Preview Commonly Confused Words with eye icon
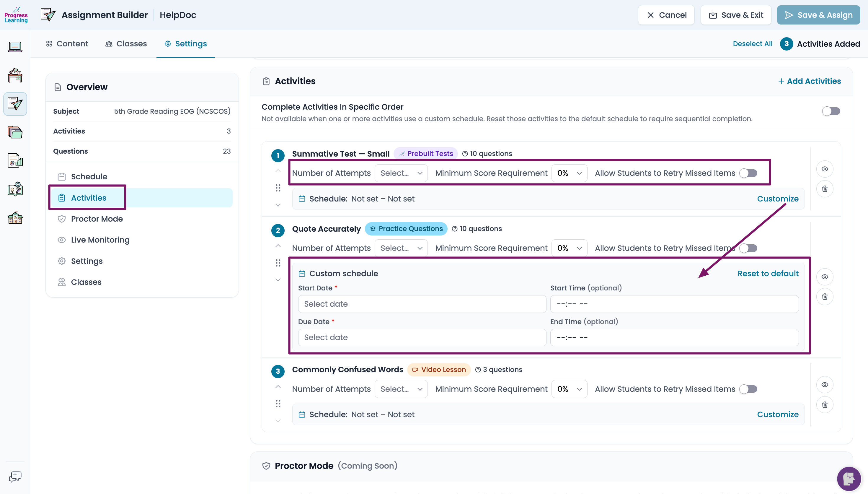Viewport: 868px width, 494px height. click(825, 385)
